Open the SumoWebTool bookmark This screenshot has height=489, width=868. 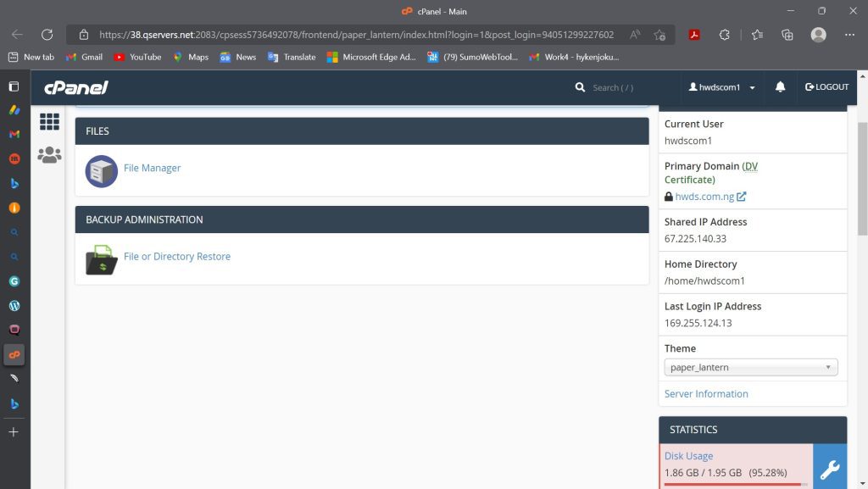[x=473, y=57]
